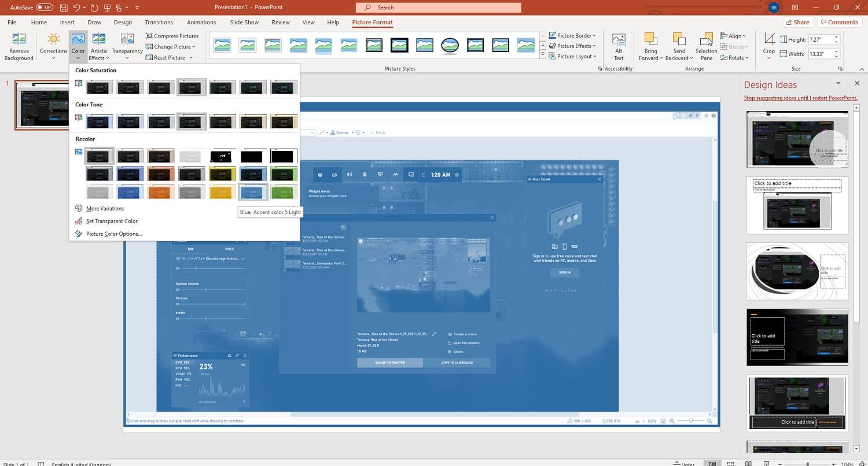Screen dimensions: 868x466
Task: Choose the first Design Ideas layout thumbnail
Action: coord(797,139)
